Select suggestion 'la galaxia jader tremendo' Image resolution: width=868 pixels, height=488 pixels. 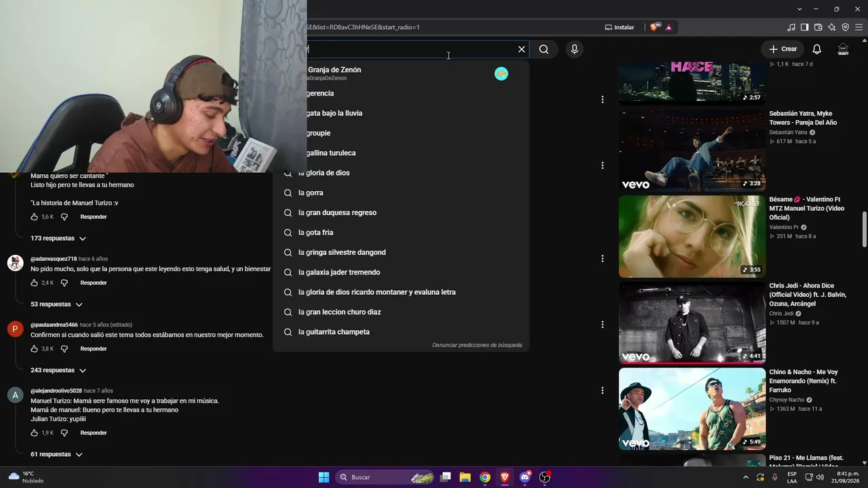point(401,272)
